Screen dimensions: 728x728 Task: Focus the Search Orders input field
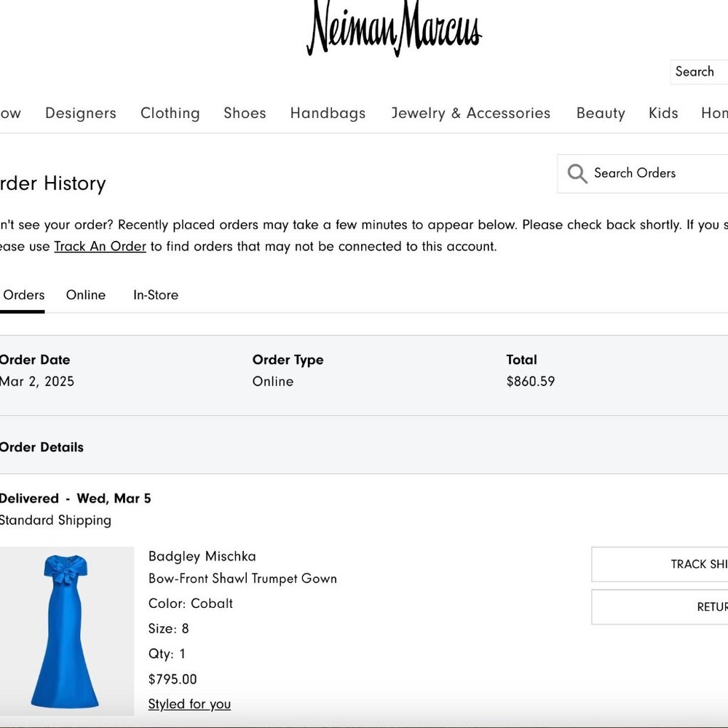pos(643,173)
